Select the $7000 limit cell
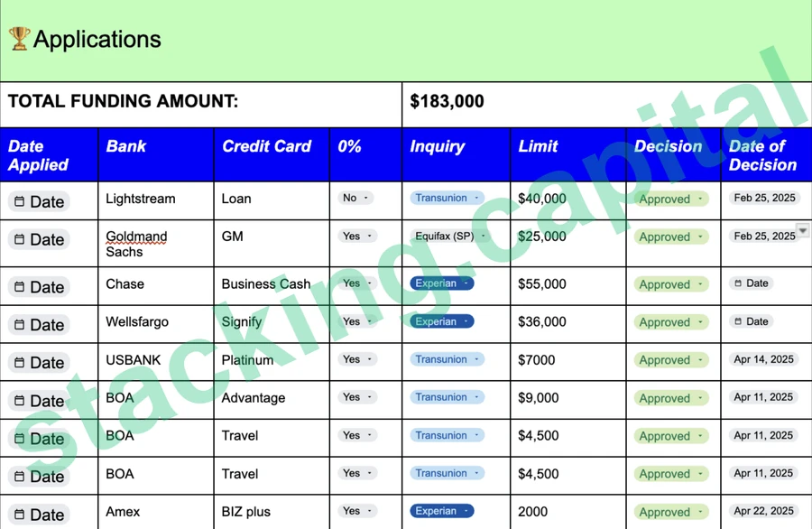The image size is (812, 529). [x=568, y=362]
